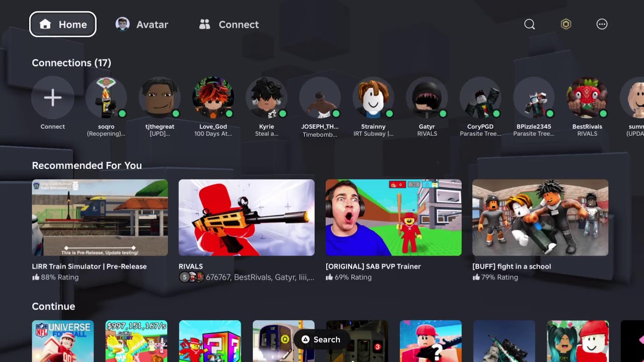Screen dimensions: 644x362
Task: Click the username '5trainny'
Action: [x=373, y=127]
